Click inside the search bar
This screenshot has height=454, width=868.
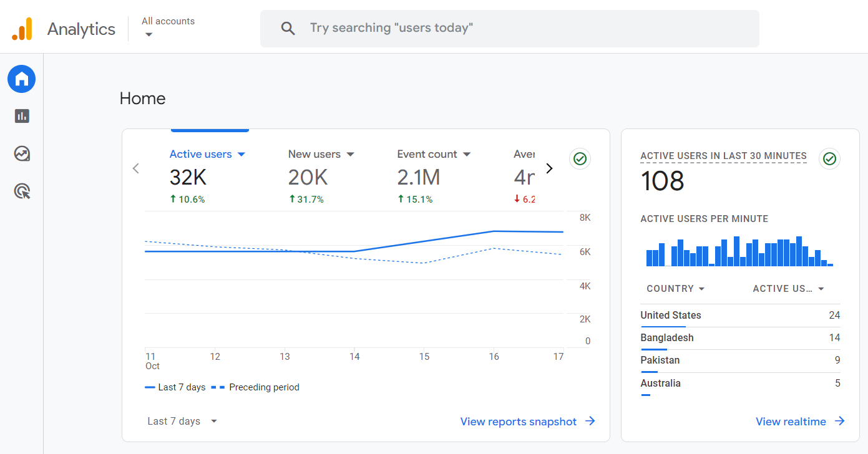point(437,28)
